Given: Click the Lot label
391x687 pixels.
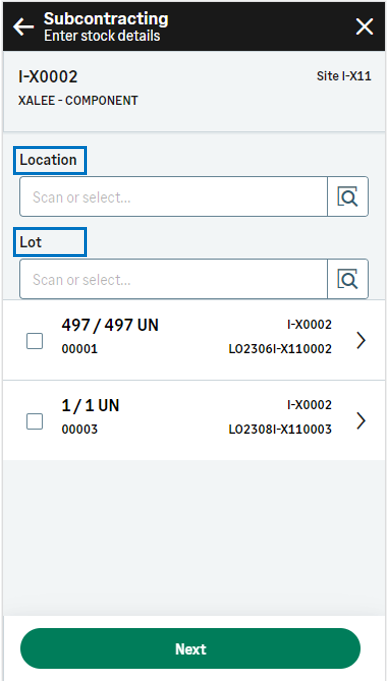Looking at the screenshot, I should click(x=31, y=242).
